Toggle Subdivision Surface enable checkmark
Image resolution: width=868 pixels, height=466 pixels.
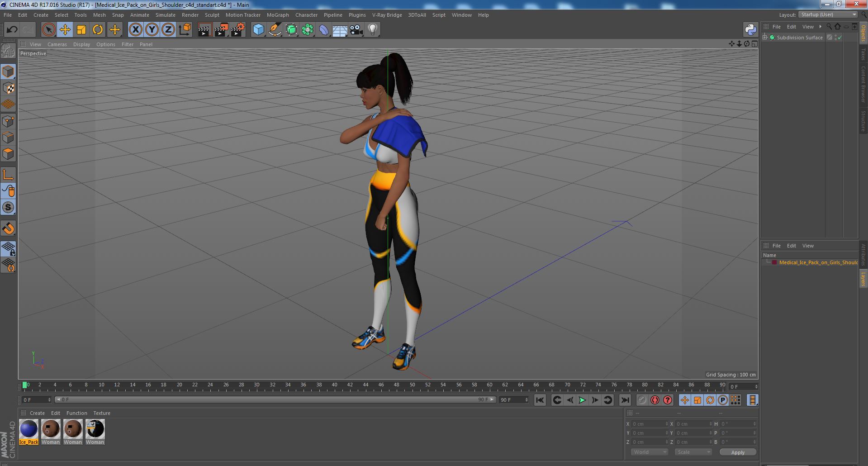840,38
